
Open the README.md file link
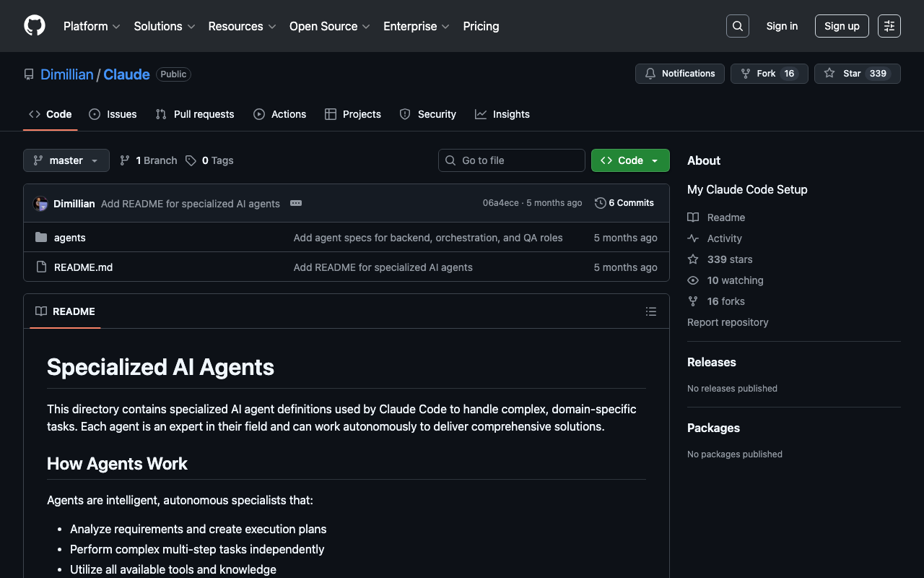(83, 267)
